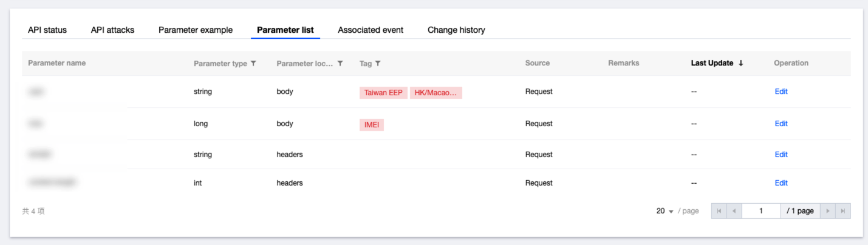This screenshot has height=245, width=868.
Task: Edit the long type body parameter
Action: click(x=781, y=124)
